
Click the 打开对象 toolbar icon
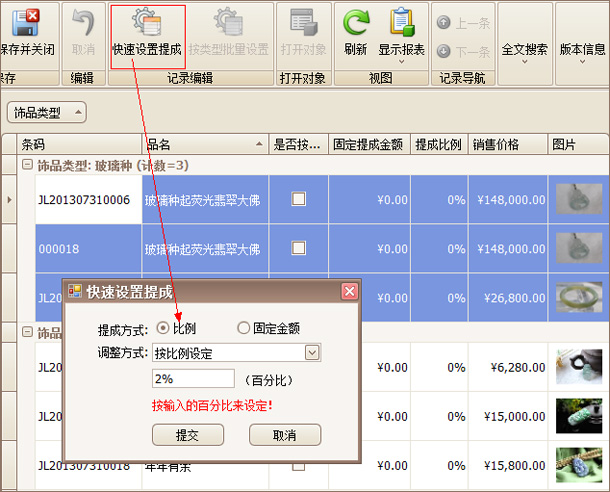[303, 23]
